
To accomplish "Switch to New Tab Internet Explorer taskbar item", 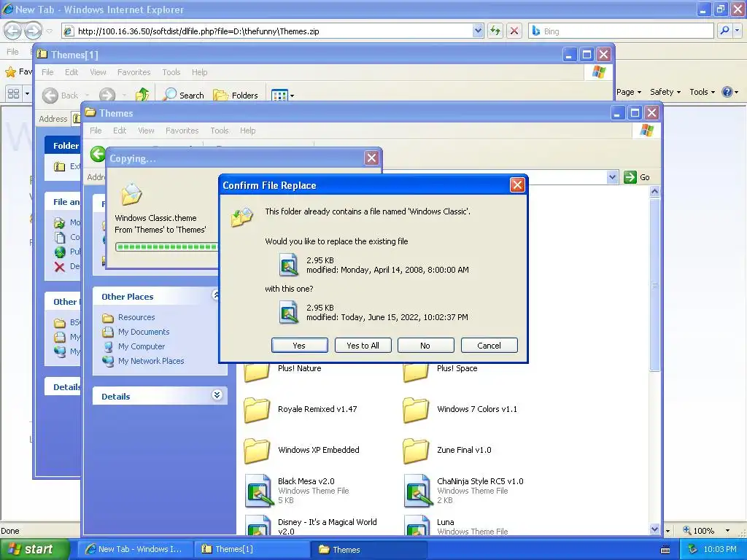I will 135,549.
